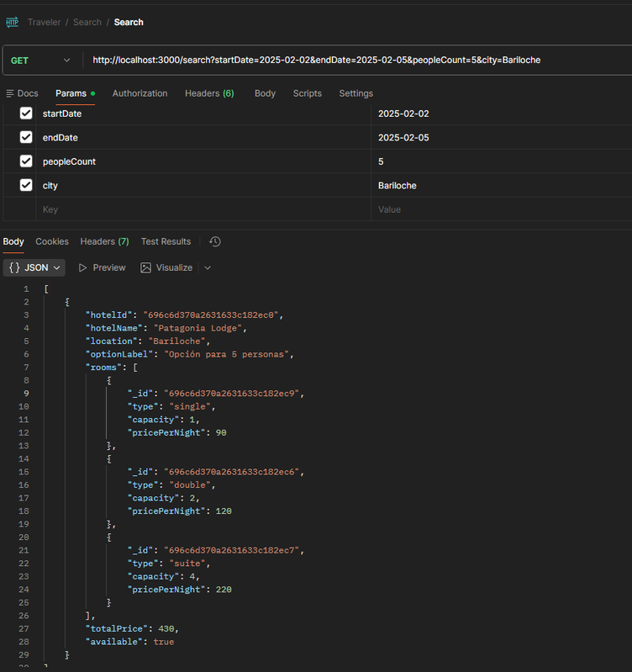Click the value 2025-02-02
This screenshot has width=632, height=672.
[403, 114]
